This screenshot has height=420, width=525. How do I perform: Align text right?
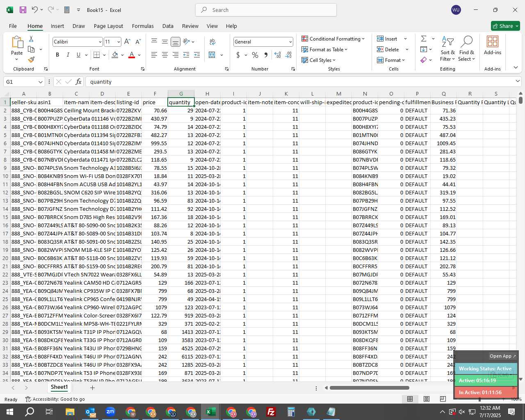click(x=176, y=55)
